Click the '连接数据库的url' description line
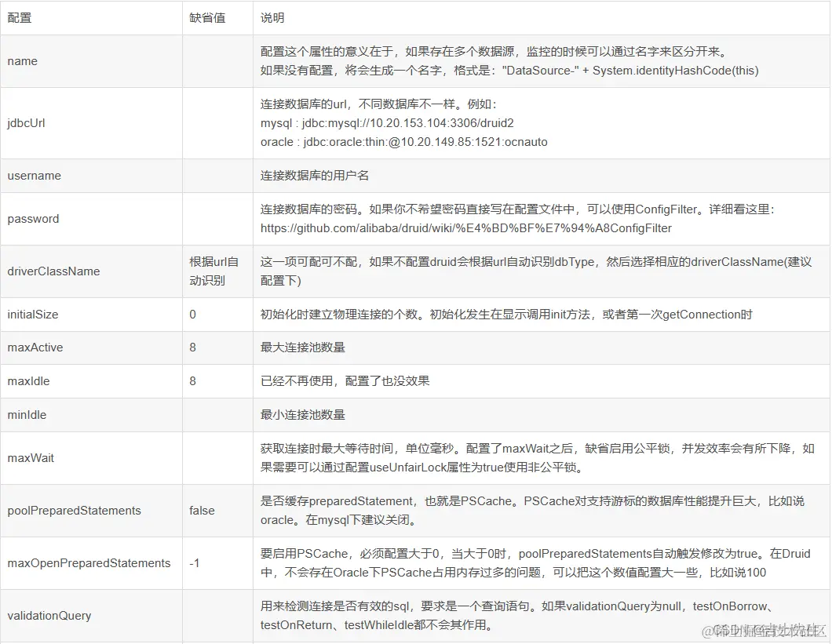 (x=378, y=104)
